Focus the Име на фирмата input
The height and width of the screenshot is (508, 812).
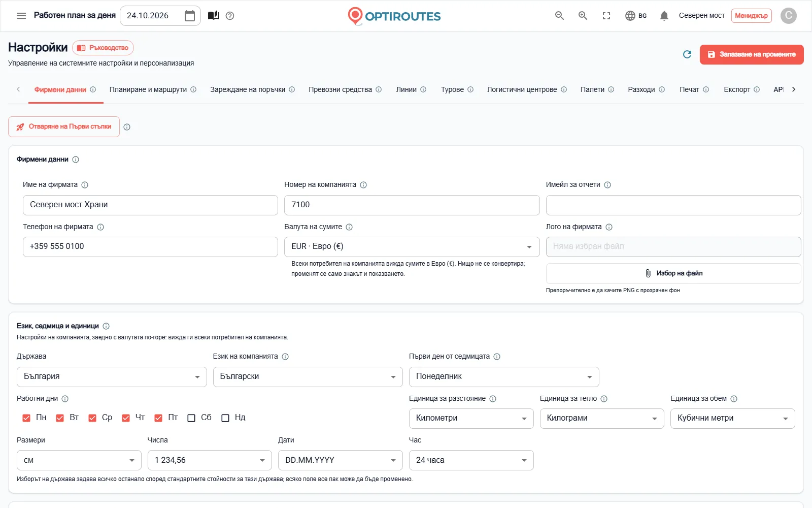click(150, 205)
